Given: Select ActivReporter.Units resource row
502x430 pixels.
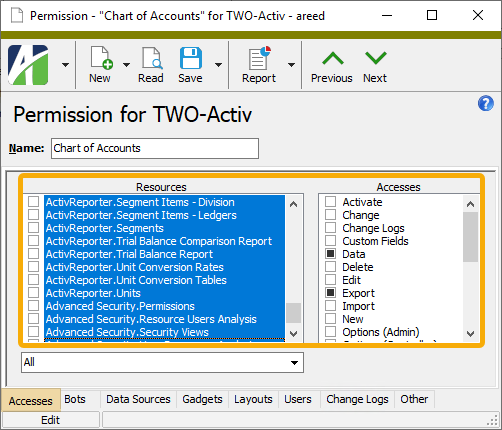Looking at the screenshot, I should click(165, 293).
